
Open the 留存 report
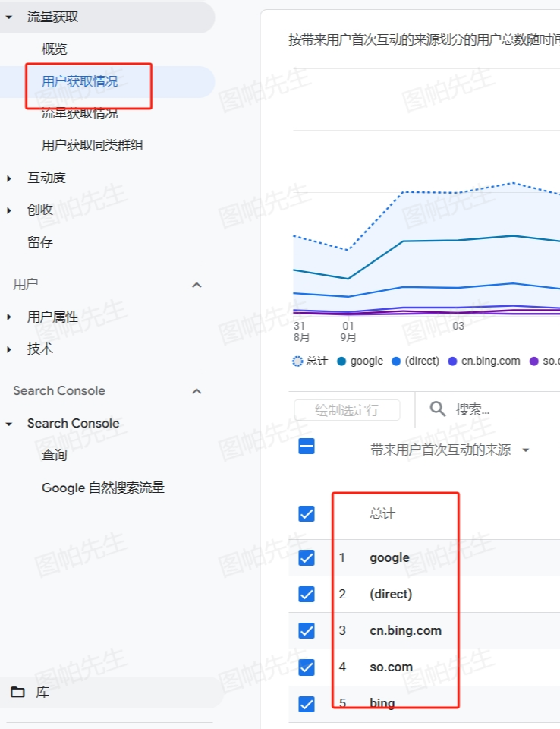click(40, 242)
